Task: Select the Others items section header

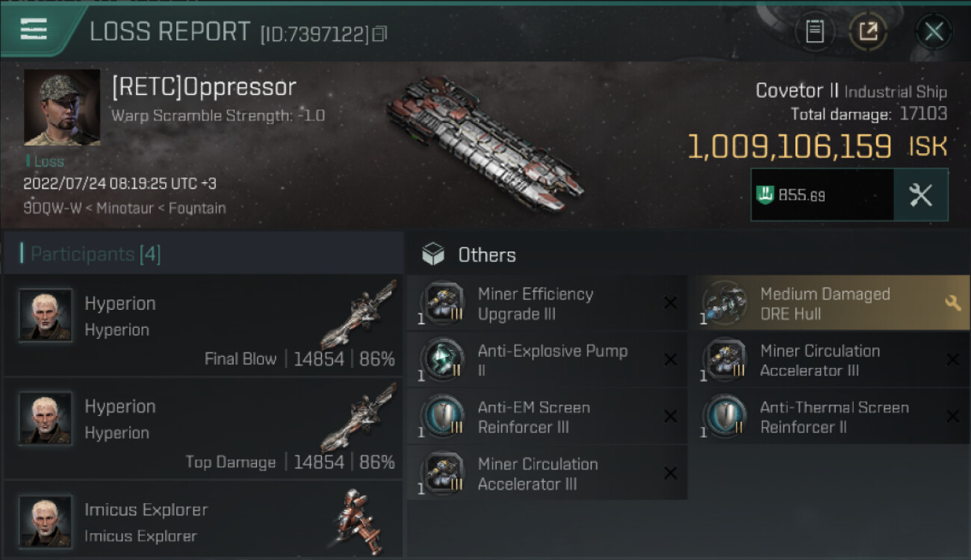Action: click(x=486, y=255)
